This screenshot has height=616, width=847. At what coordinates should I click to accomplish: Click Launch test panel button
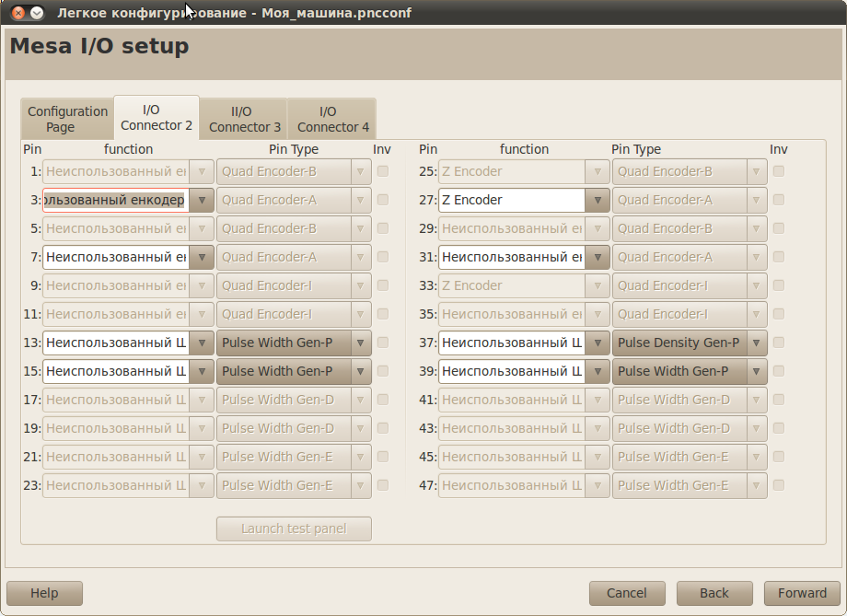[294, 529]
